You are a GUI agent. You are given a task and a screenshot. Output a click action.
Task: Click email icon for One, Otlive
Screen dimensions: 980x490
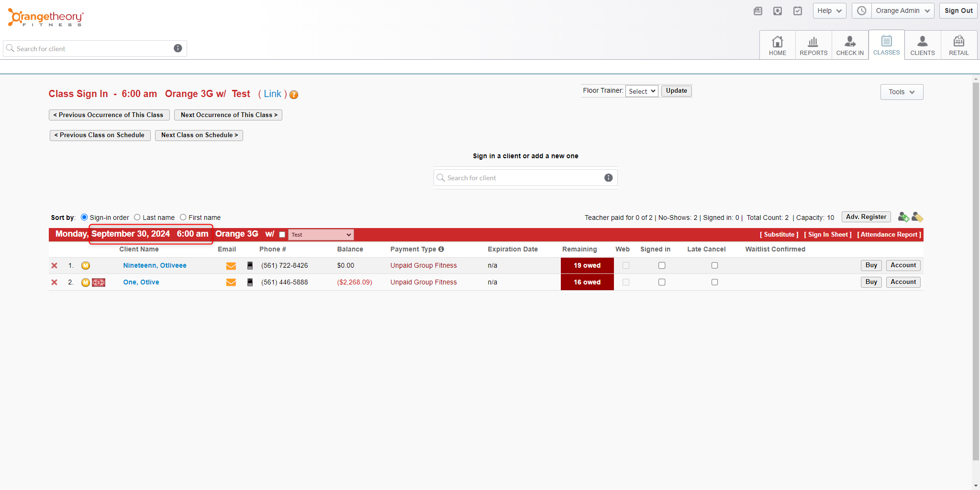pyautogui.click(x=231, y=283)
